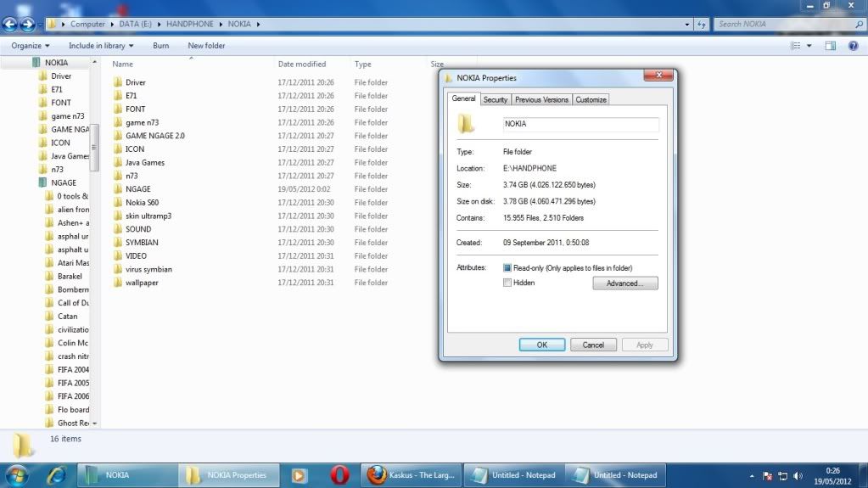Click the disabled Apply button
This screenshot has height=488, width=868.
644,345
